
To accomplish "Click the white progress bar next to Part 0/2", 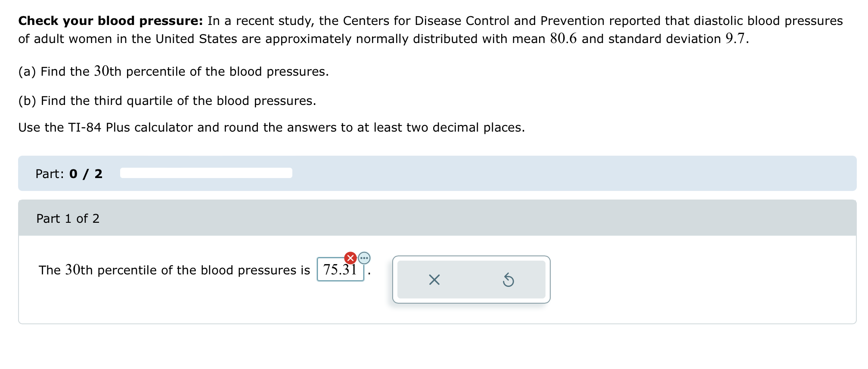I will click(x=205, y=173).
